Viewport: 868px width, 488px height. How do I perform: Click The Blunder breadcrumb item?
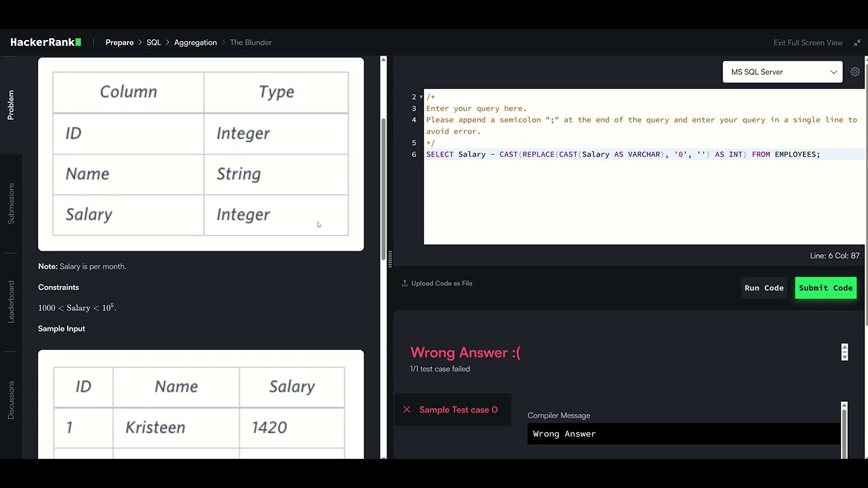click(250, 42)
